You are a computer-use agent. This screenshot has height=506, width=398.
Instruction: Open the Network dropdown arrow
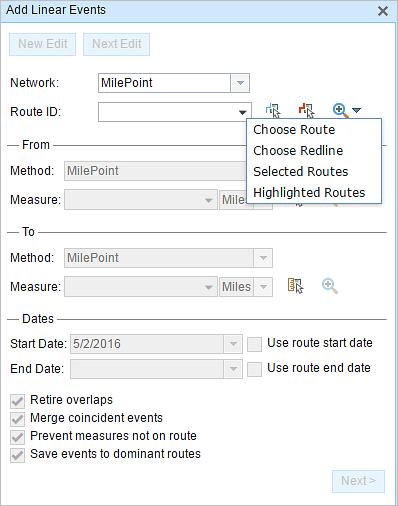[x=240, y=83]
